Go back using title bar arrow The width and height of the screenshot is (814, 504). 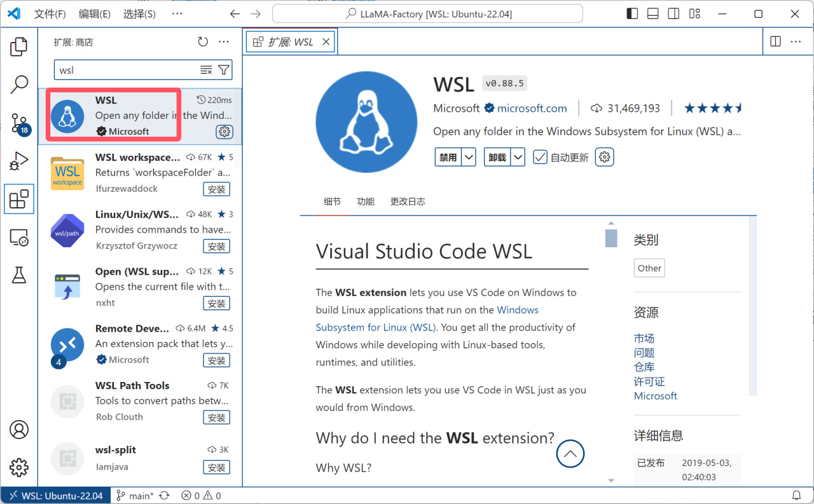pyautogui.click(x=235, y=14)
